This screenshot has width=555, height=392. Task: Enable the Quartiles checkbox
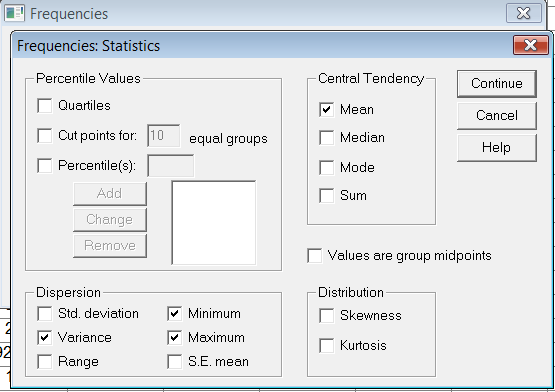click(x=45, y=106)
